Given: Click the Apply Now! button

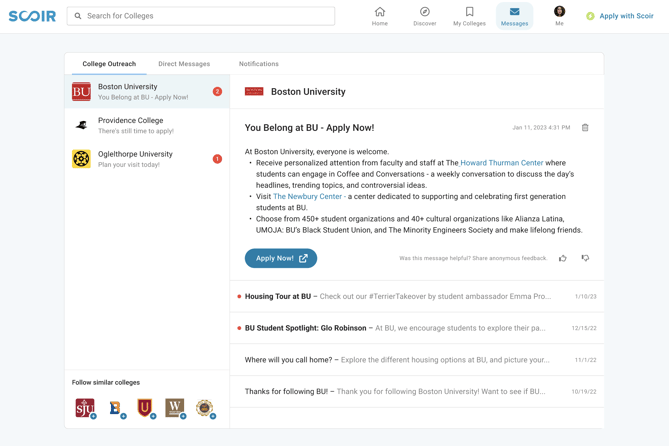Looking at the screenshot, I should pyautogui.click(x=281, y=258).
